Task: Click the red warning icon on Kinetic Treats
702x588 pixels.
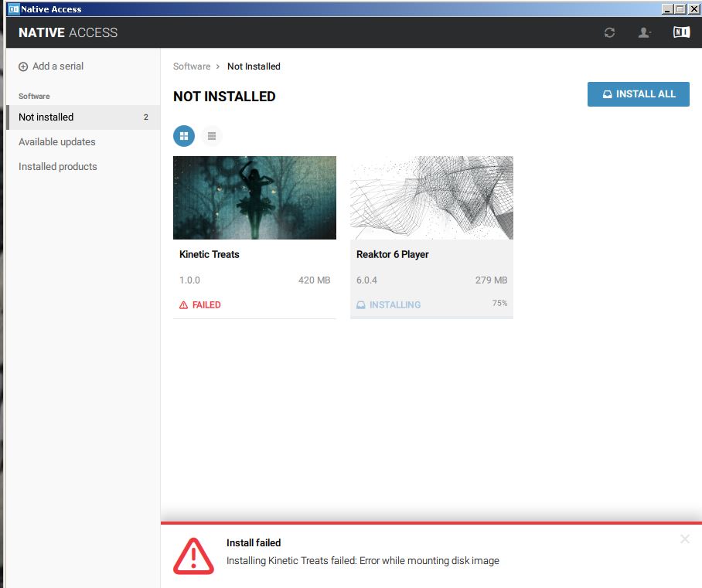Action: pyautogui.click(x=183, y=305)
